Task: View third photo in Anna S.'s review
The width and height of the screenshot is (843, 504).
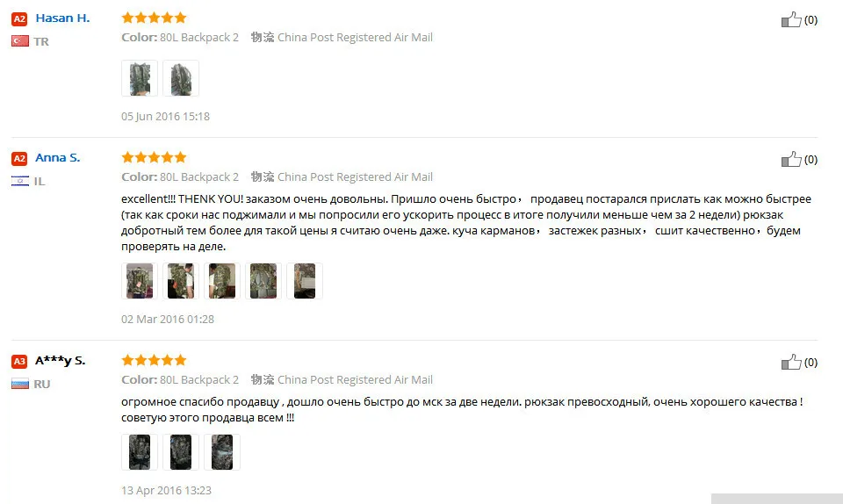Action: click(x=222, y=281)
